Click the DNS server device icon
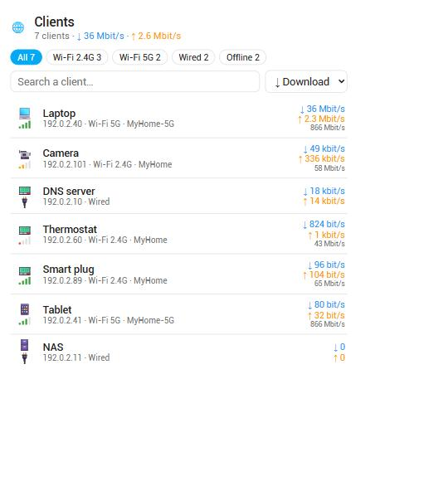The image size is (448, 481). coord(25,191)
